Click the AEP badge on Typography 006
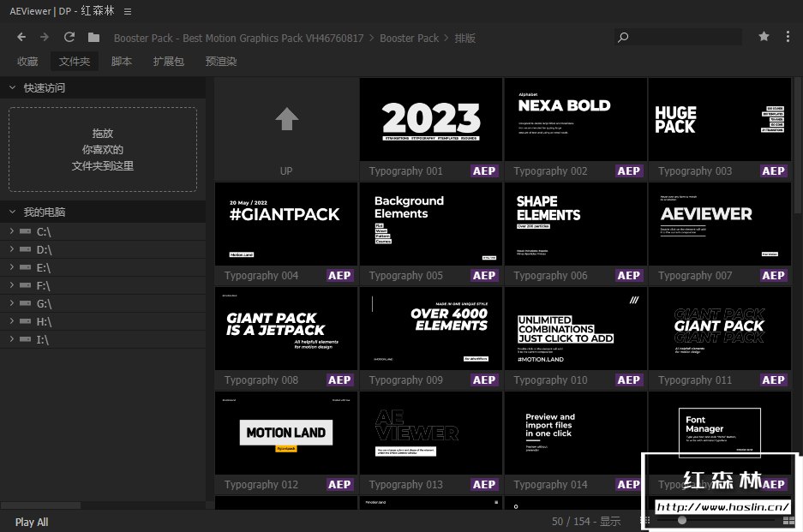The width and height of the screenshot is (803, 532). pos(628,276)
